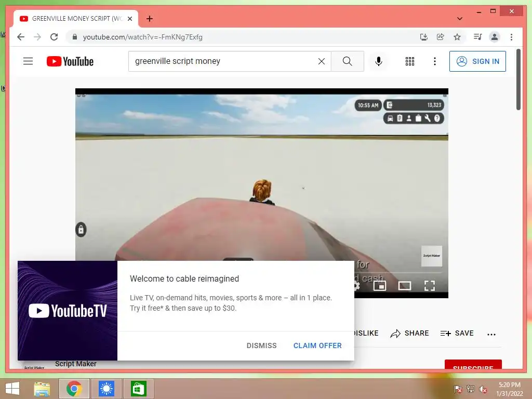
Task: Open a new browser tab
Action: coord(150,19)
